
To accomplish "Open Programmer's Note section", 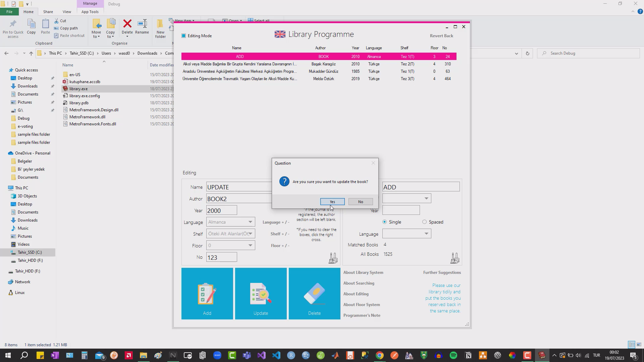I will [x=363, y=315].
